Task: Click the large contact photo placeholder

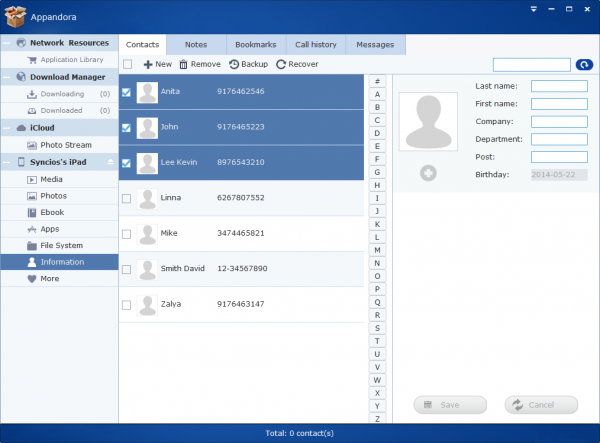Action: click(x=428, y=122)
